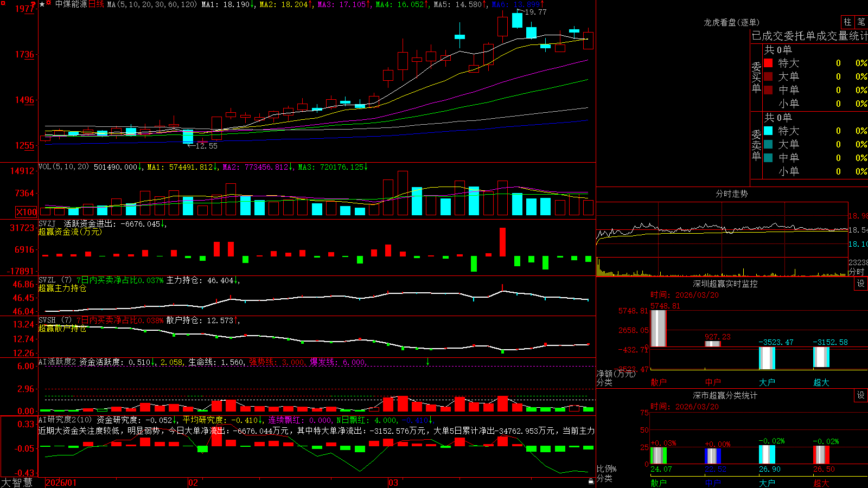
Task: Click the 12.55 low price annotation
Action: click(206, 146)
